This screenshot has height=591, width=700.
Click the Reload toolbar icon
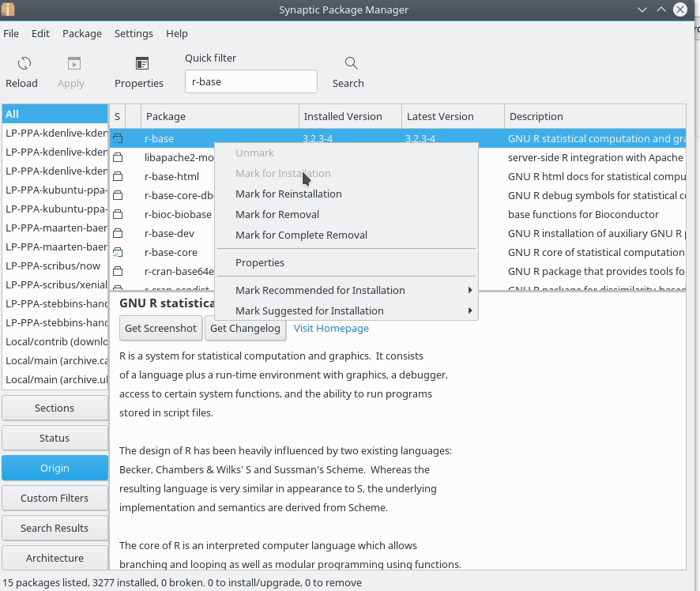(24, 63)
